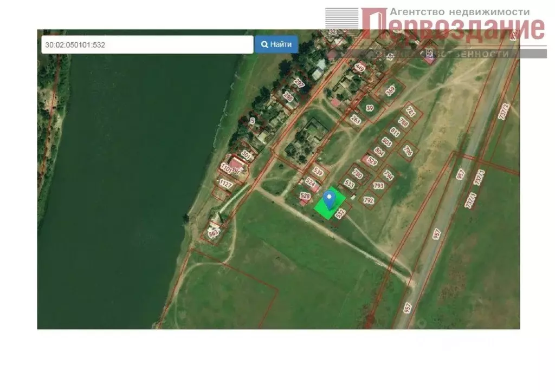This screenshot has height=392, width=555.
Task: Select parcel 792 on the map
Action: (x=369, y=200)
